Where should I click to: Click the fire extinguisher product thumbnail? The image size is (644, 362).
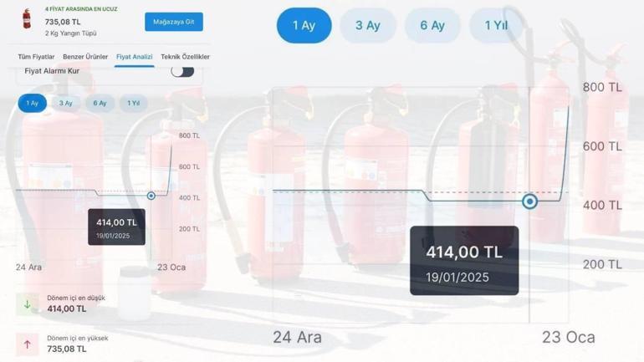pos(27,19)
